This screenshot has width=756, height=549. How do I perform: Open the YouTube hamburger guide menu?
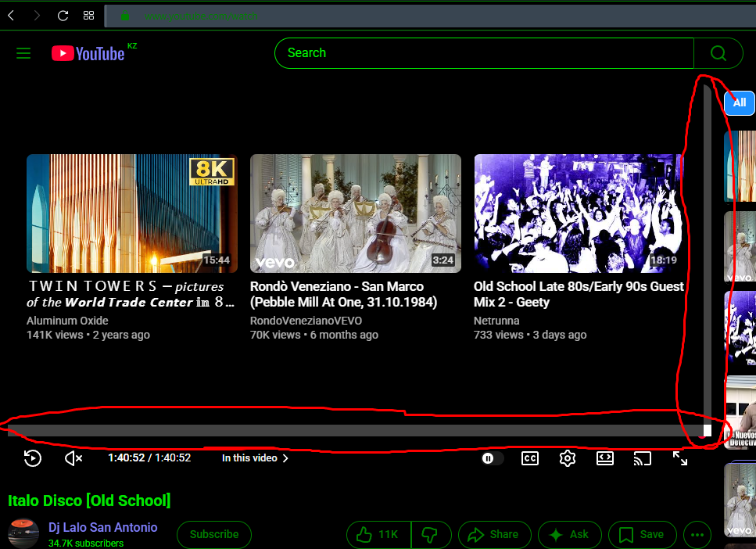(x=23, y=53)
